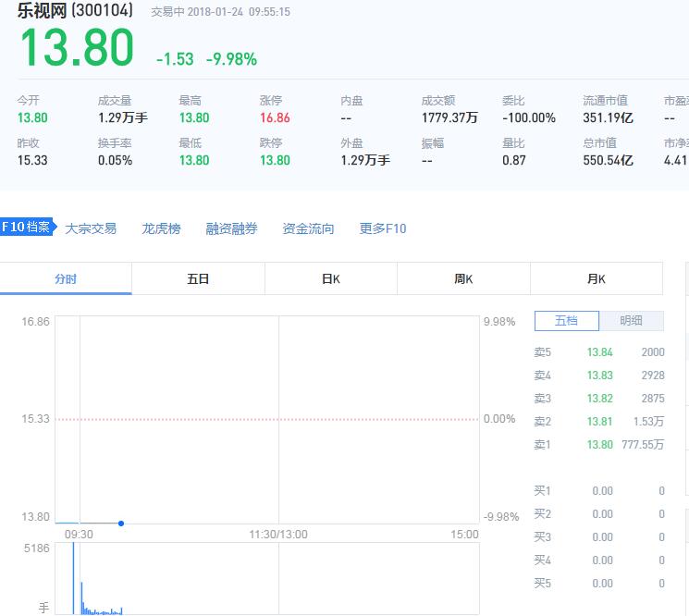Viewport: 689px width, 616px height.
Task: Switch to the 月K chart tab
Action: (597, 278)
